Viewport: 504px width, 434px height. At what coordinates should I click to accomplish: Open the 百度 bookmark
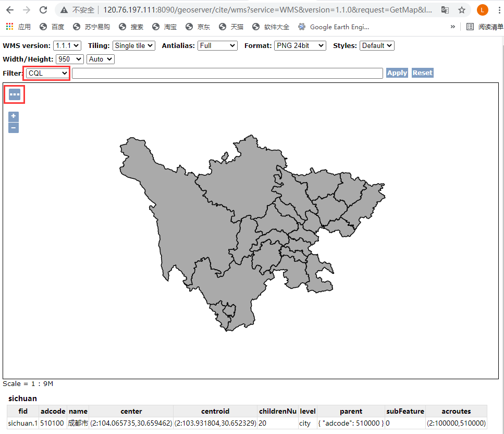54,26
